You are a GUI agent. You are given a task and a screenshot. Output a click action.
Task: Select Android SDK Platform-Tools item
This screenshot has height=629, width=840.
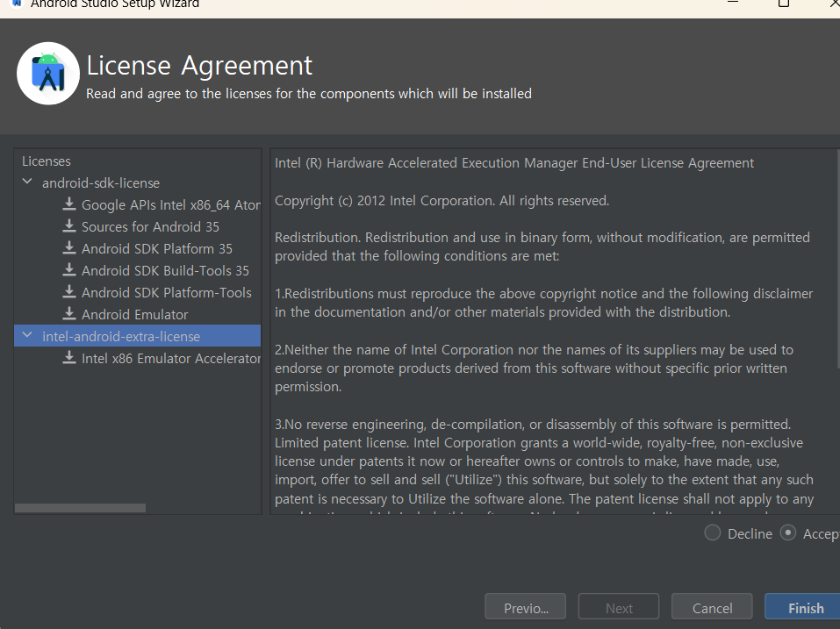click(x=167, y=293)
